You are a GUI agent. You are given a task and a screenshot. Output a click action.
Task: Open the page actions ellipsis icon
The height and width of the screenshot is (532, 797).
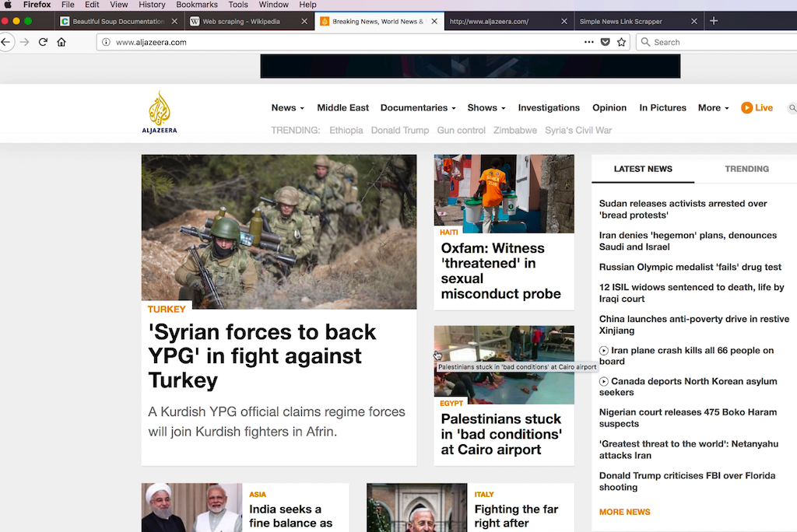point(588,42)
